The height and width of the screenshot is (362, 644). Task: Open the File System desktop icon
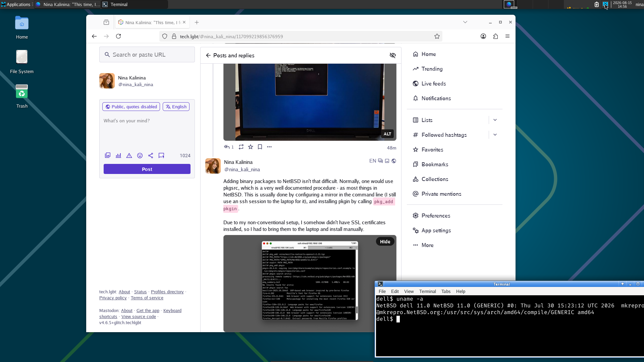tap(22, 62)
